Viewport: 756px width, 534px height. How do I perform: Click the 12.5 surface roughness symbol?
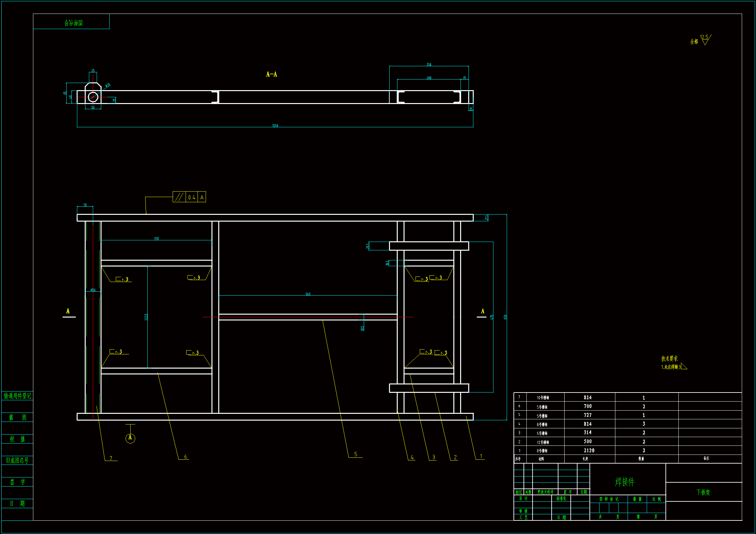pyautogui.click(x=705, y=39)
